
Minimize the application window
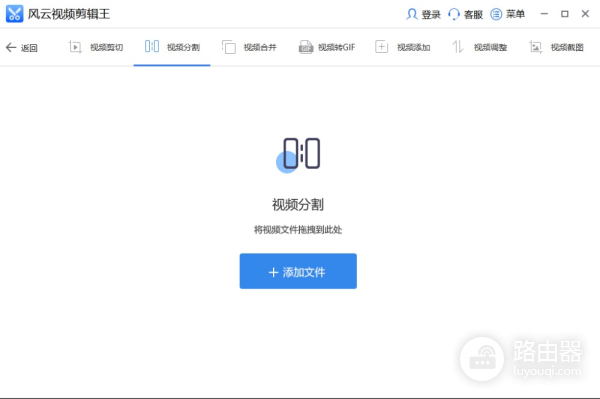click(x=544, y=14)
